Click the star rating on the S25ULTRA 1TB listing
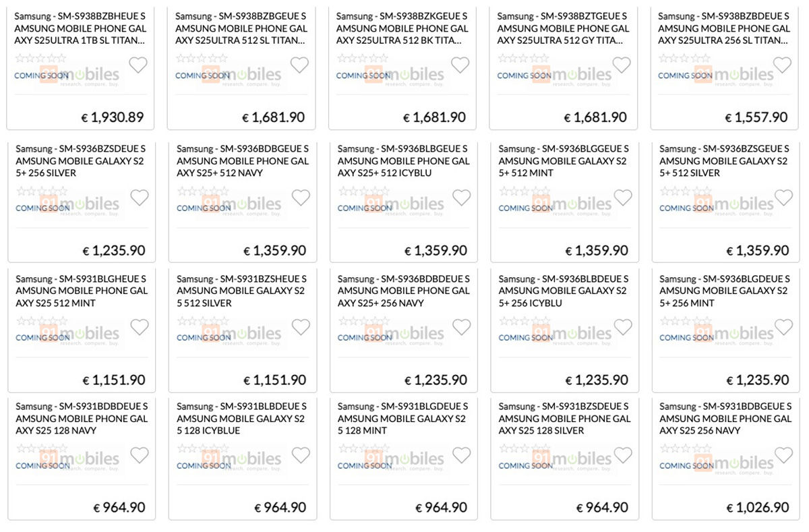The height and width of the screenshot is (532, 809). pos(39,58)
